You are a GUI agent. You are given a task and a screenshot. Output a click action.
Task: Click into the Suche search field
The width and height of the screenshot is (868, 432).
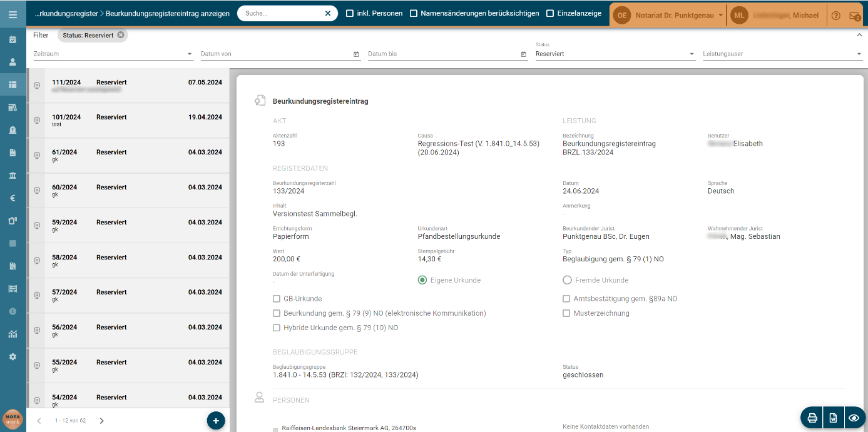click(x=283, y=13)
